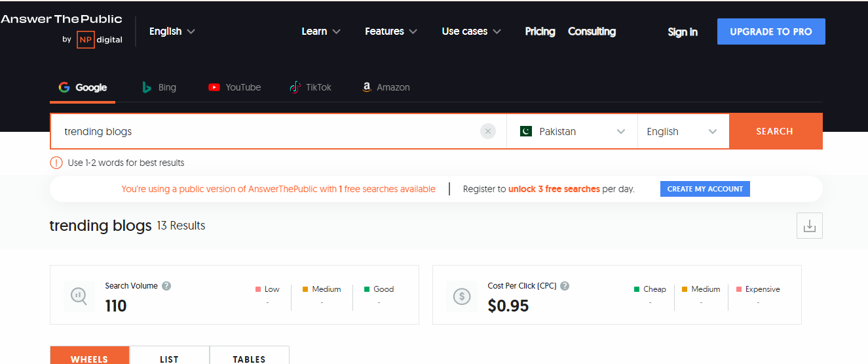Click the YouTube logo icon
Image resolution: width=868 pixels, height=364 pixels.
tap(214, 87)
